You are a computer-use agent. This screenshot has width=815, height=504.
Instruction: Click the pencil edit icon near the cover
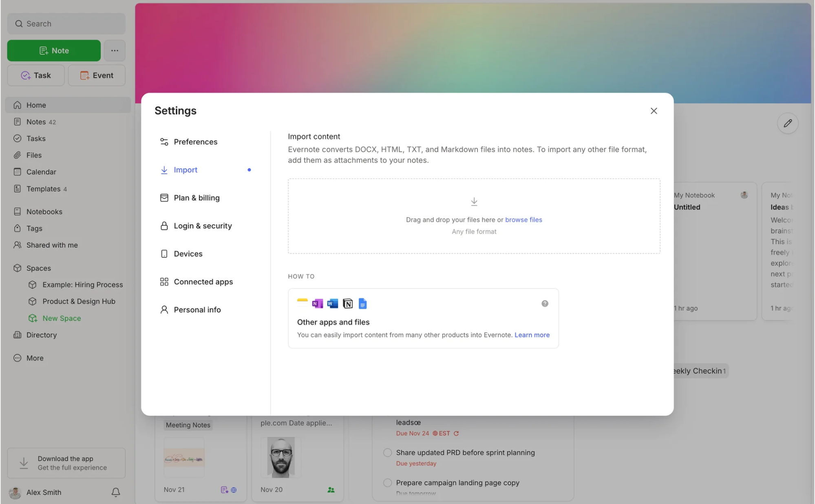coord(788,123)
